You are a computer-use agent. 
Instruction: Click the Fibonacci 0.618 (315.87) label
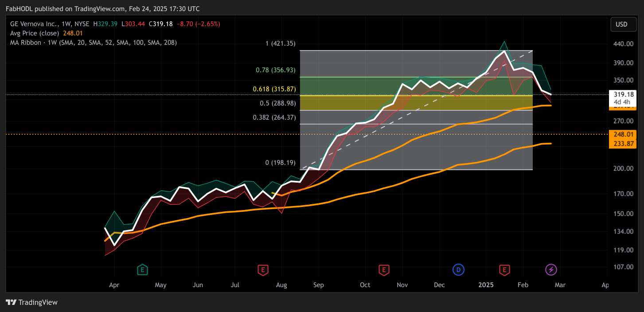274,89
